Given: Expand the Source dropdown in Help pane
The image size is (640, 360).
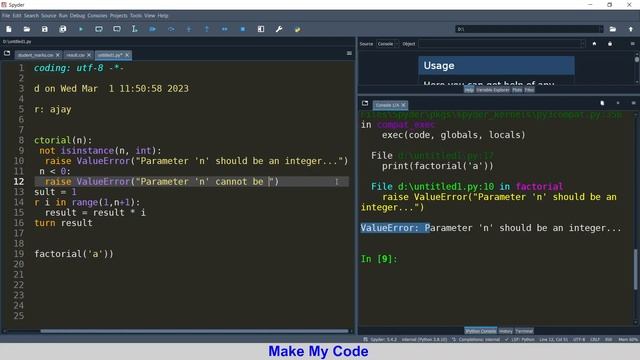Looking at the screenshot, I should [387, 44].
